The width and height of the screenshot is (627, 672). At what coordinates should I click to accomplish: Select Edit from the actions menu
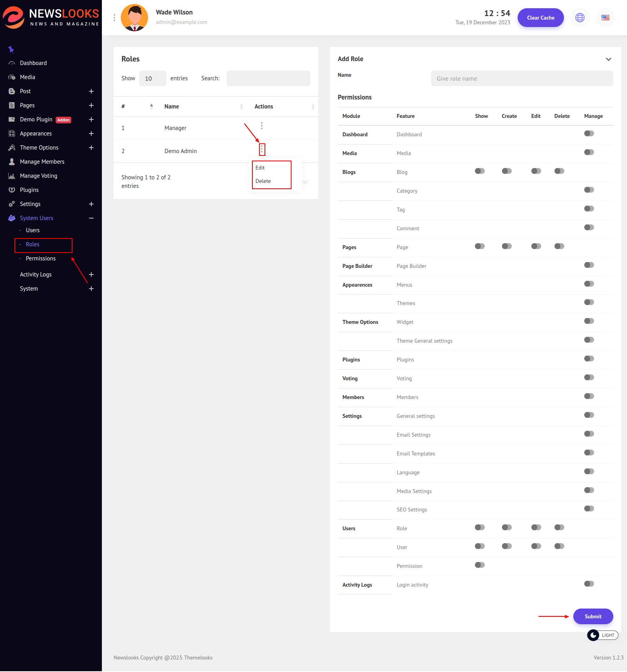click(260, 168)
